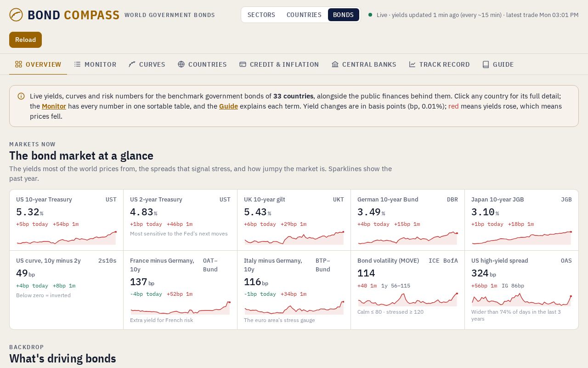Click the Curves line icon
The image size is (588, 368).
pyautogui.click(x=132, y=64)
